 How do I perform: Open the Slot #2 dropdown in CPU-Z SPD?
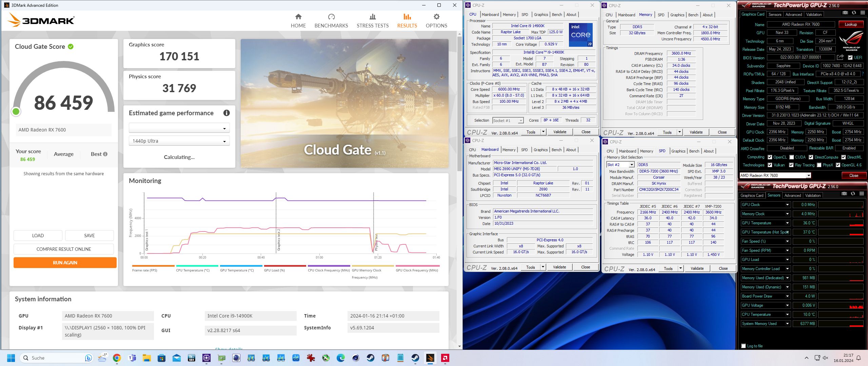tap(620, 165)
